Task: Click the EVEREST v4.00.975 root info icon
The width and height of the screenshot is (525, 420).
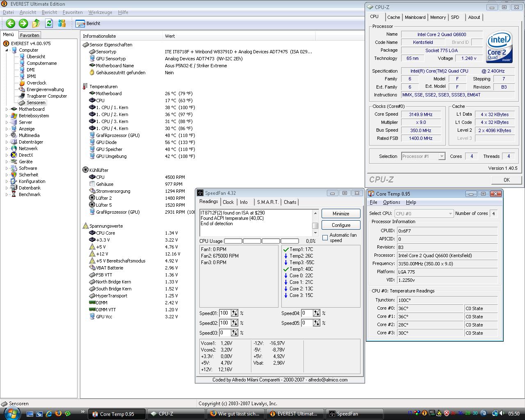Action: [6, 43]
